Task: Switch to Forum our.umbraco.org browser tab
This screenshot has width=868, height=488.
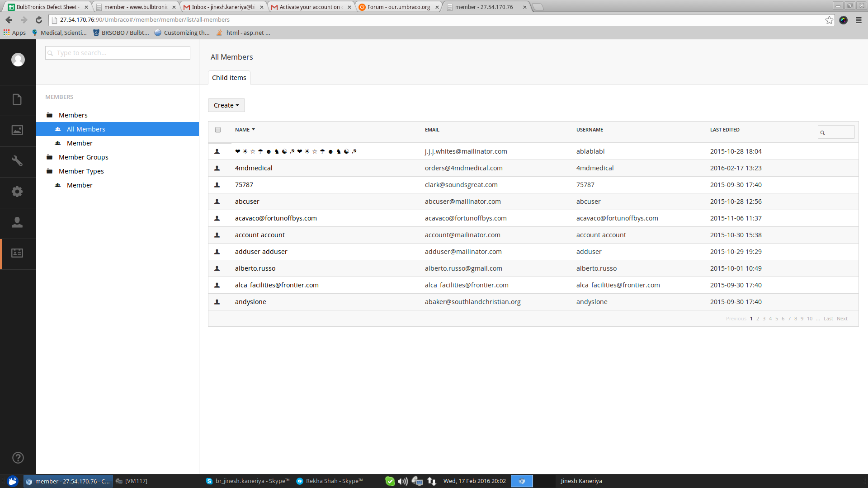Action: click(x=399, y=7)
